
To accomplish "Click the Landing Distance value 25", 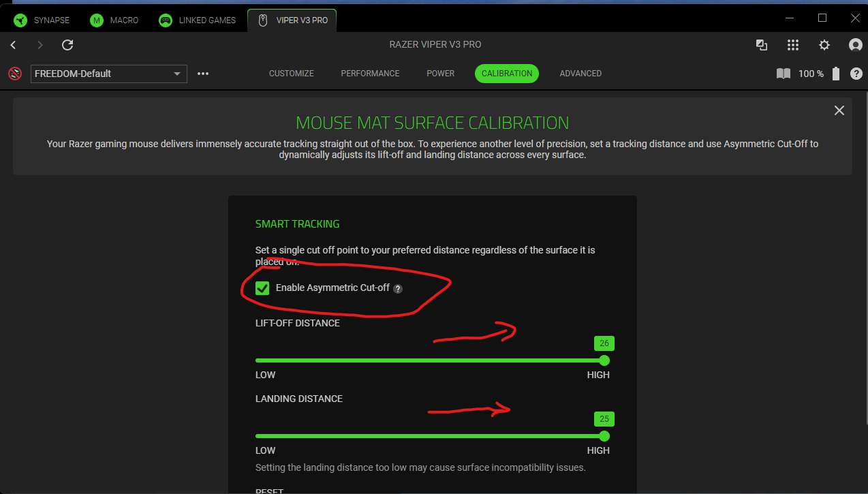I will (x=604, y=419).
